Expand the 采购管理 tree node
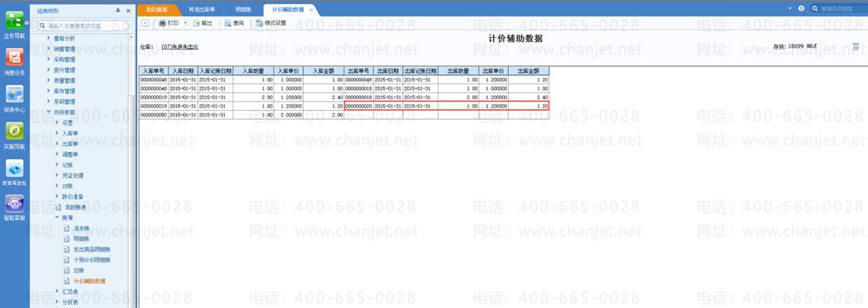The image size is (868, 308). pyautogui.click(x=49, y=59)
